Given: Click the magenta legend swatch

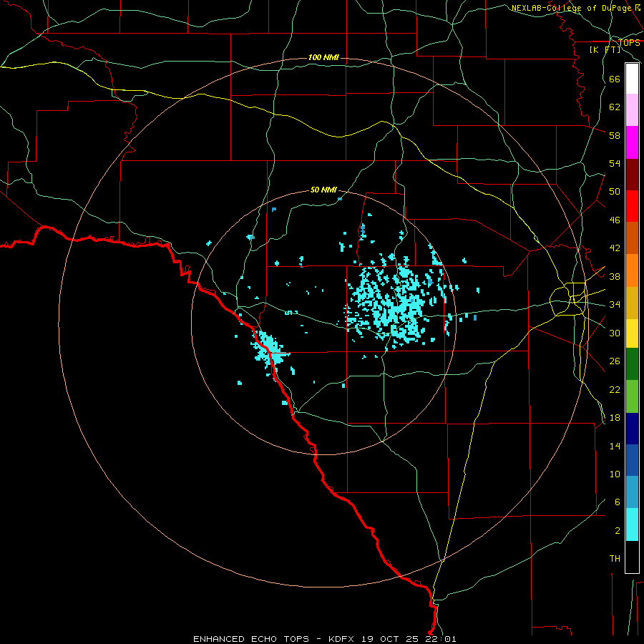Looking at the screenshot, I should 632,142.
